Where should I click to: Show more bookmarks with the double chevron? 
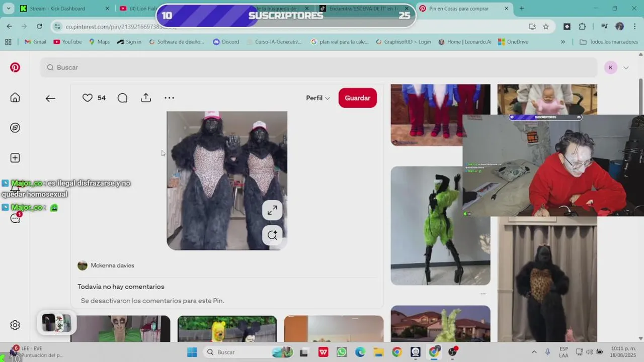tap(563, 42)
